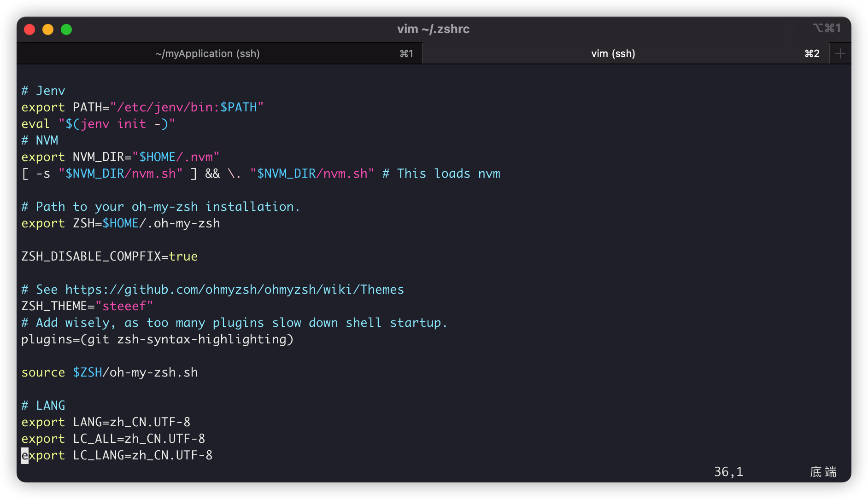Click the ⌘1 shortcut label on first tab
The height and width of the screenshot is (499, 868).
click(x=406, y=54)
